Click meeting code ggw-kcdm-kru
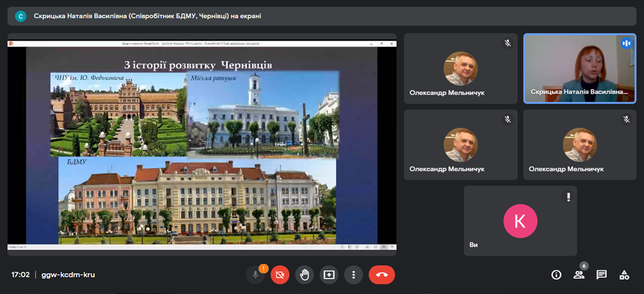The height and width of the screenshot is (294, 644). [68, 275]
